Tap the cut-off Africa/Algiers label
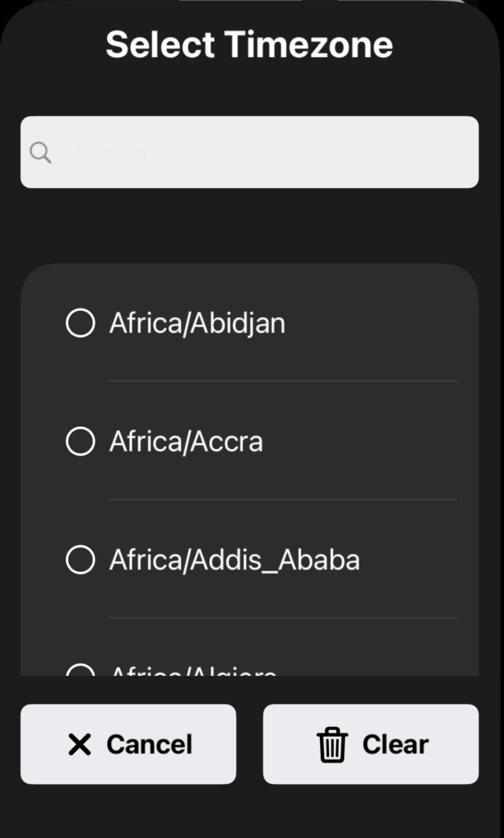This screenshot has height=838, width=504. [193, 672]
